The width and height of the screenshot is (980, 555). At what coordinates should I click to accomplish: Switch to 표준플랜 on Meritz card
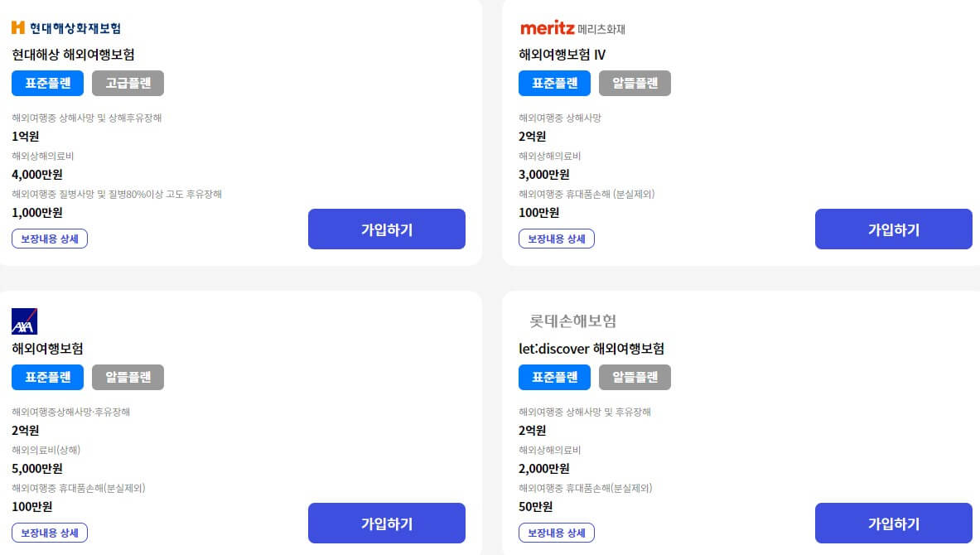(554, 83)
